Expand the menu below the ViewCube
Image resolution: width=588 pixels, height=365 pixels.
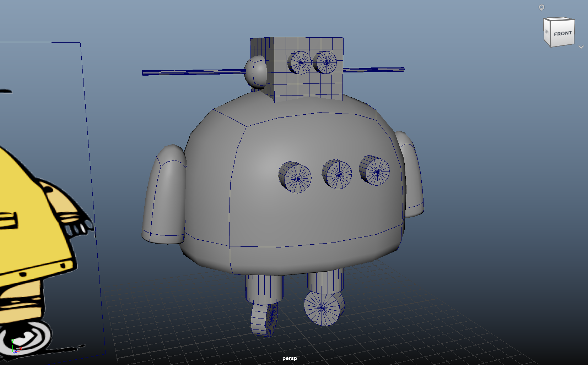[x=581, y=47]
